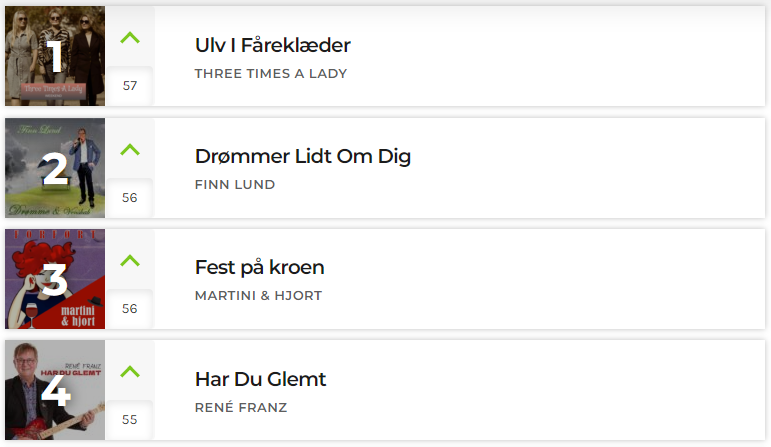Upvote Drømmer Lidt Om Dig with the green arrow
This screenshot has width=771, height=447.
130,149
